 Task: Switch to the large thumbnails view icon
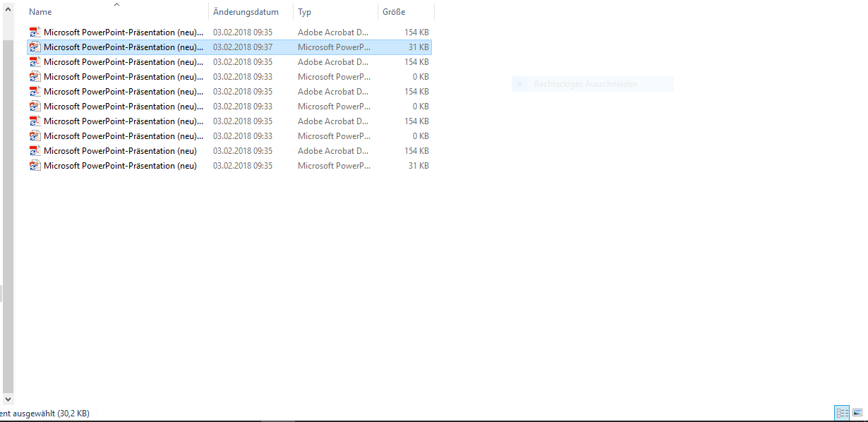point(857,413)
